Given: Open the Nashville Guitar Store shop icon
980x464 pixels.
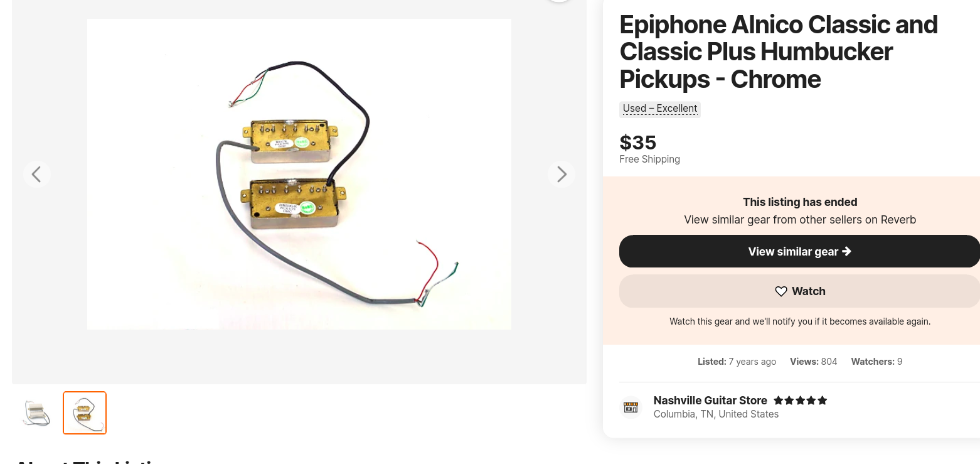Looking at the screenshot, I should (631, 407).
